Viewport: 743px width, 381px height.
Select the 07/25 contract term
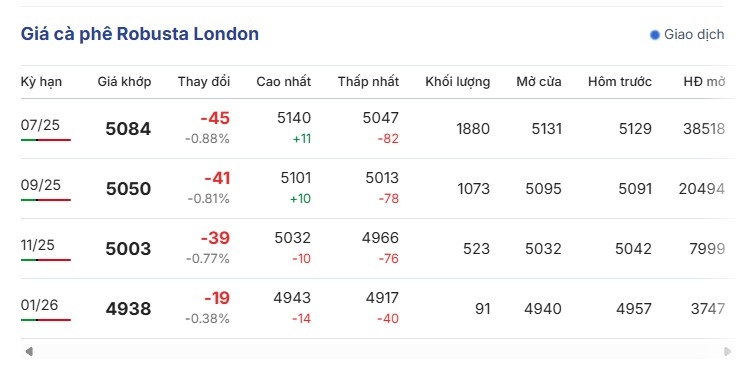pos(40,125)
